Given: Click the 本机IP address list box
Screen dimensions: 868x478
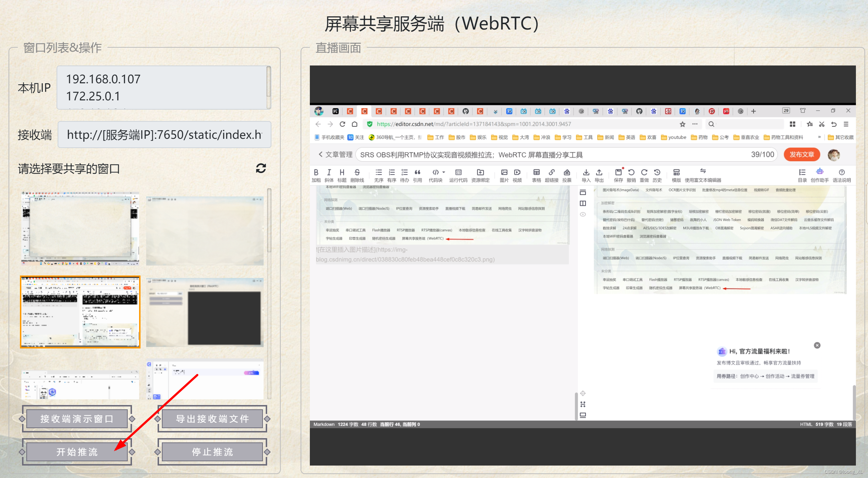Looking at the screenshot, I should coord(162,87).
